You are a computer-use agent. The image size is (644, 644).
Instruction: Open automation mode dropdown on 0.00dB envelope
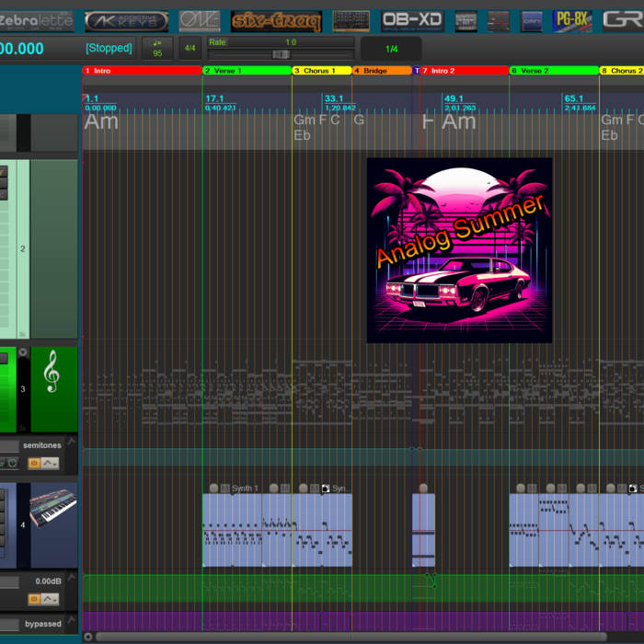click(x=50, y=599)
